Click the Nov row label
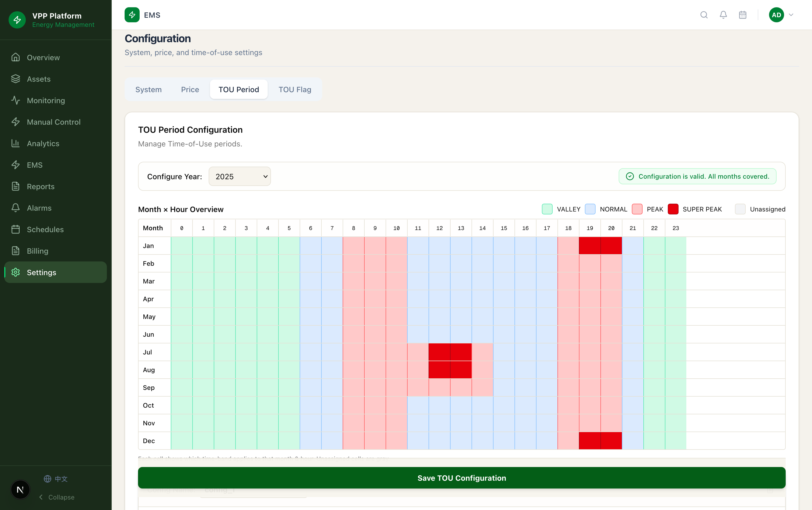The image size is (812, 510). tap(149, 423)
